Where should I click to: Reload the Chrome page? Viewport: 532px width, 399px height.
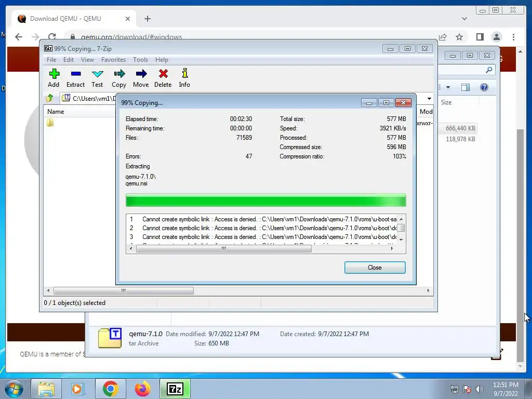pyautogui.click(x=52, y=37)
